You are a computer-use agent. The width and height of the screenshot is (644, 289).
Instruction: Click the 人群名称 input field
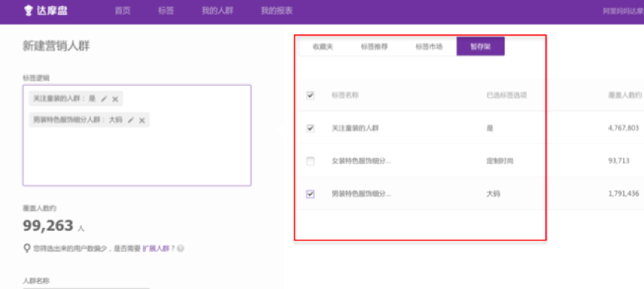tap(86, 288)
